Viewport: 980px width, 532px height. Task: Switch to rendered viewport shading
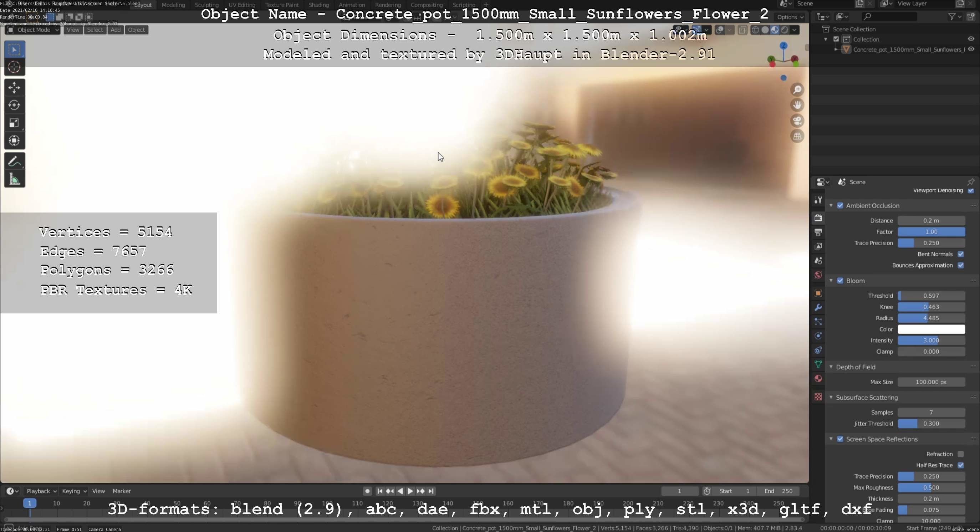pyautogui.click(x=785, y=30)
